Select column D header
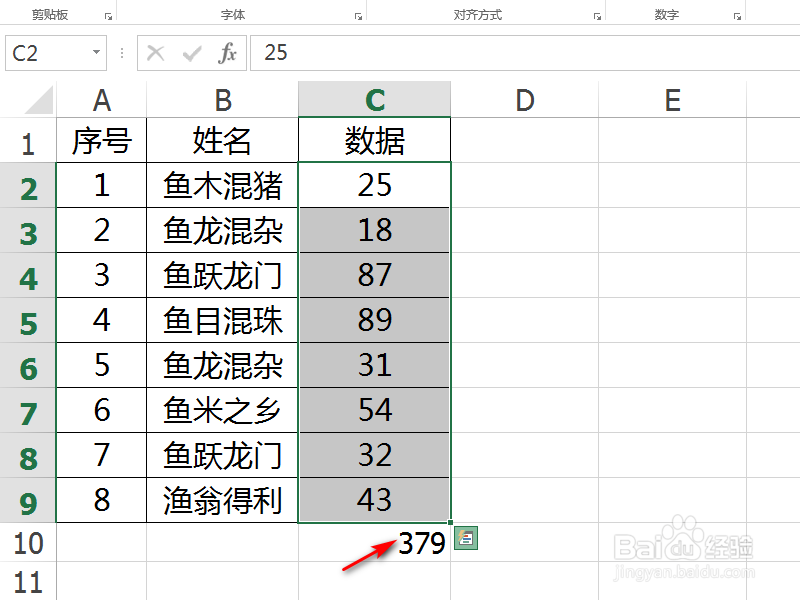Screen dimensions: 800x600 tap(524, 99)
